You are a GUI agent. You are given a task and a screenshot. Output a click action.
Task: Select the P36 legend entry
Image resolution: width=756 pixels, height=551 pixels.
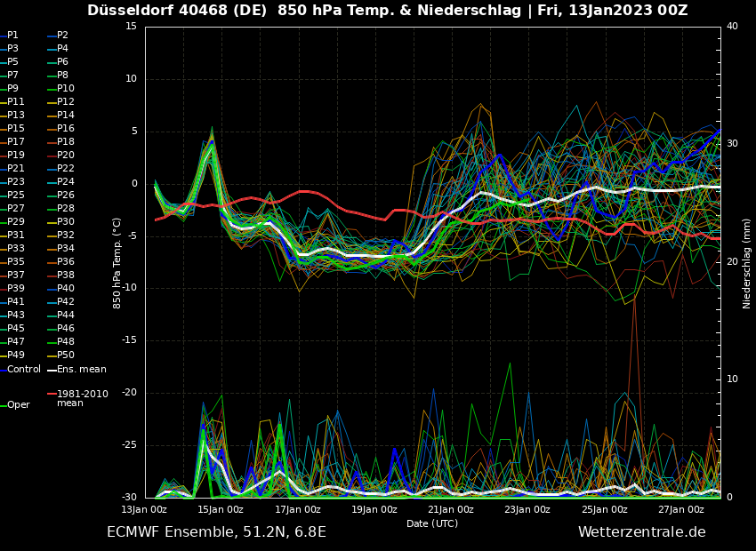pyautogui.click(x=66, y=262)
